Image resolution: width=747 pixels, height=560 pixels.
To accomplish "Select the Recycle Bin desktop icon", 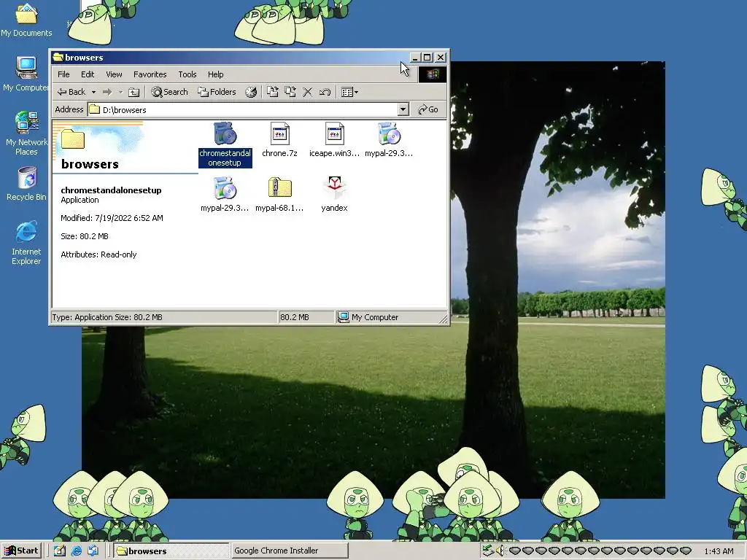I will [x=26, y=184].
